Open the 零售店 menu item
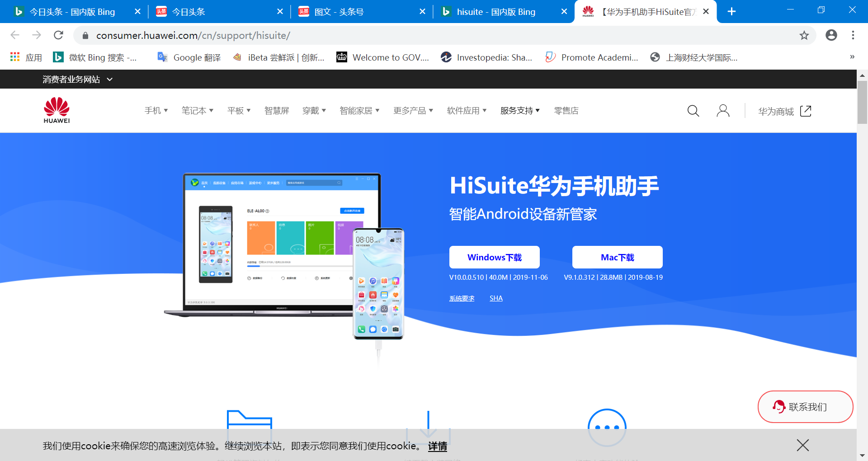The height and width of the screenshot is (461, 868). click(x=566, y=111)
